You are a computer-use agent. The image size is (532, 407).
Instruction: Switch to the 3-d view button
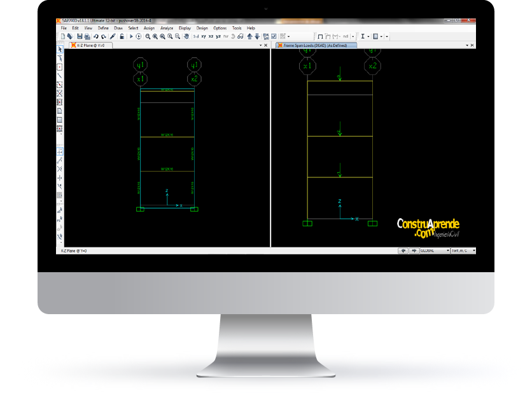click(196, 36)
